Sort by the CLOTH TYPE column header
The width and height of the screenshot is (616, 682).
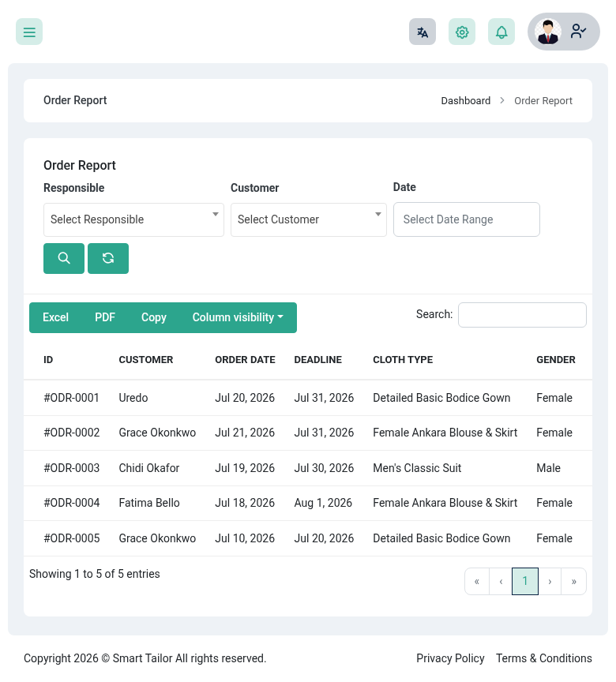pos(403,360)
